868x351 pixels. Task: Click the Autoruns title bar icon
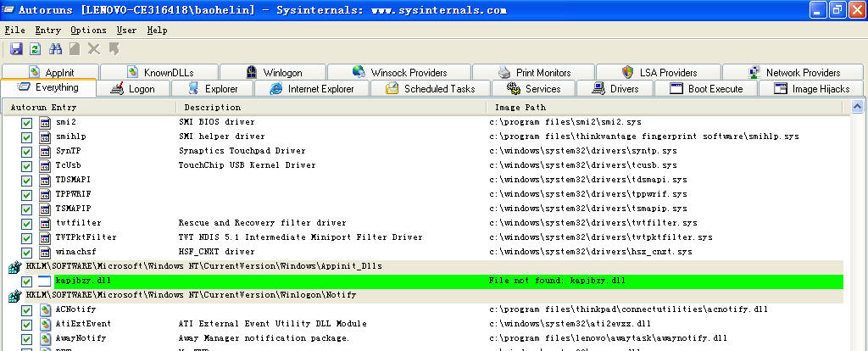pyautogui.click(x=7, y=9)
